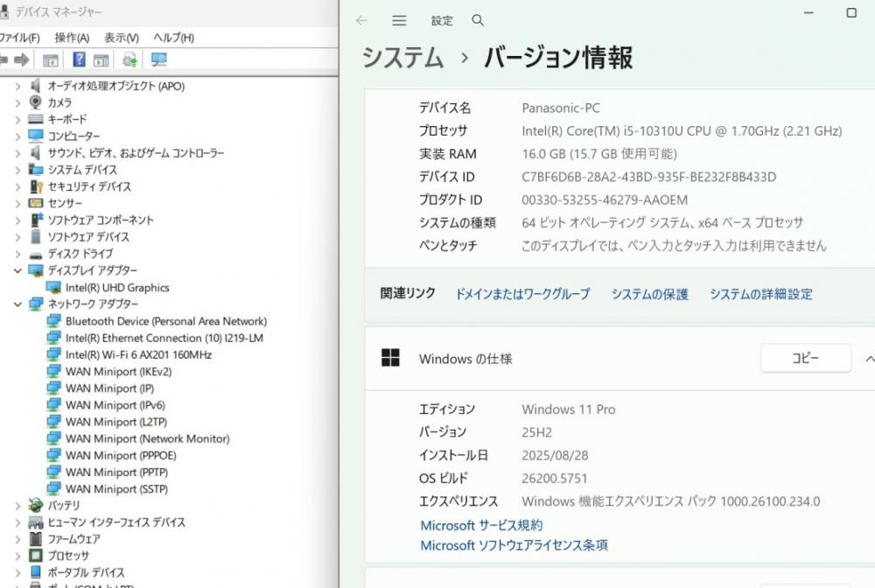The image size is (875, 588).
Task: Open the ファイル(F) menu
Action: coord(19,38)
